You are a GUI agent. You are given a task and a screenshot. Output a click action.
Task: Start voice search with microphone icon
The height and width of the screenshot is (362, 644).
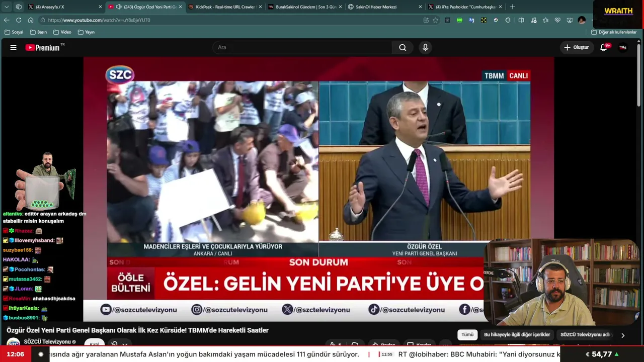point(425,47)
